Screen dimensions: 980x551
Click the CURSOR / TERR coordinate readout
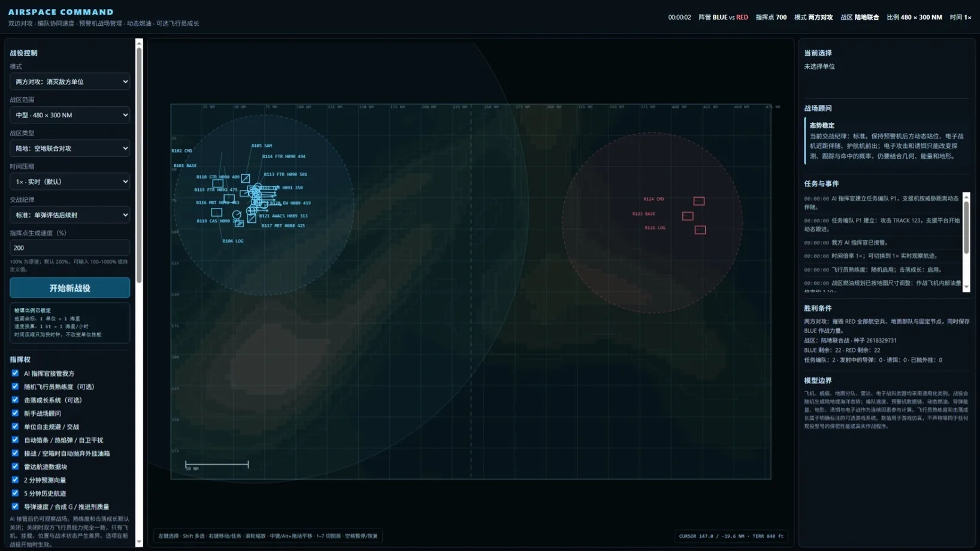click(x=731, y=536)
